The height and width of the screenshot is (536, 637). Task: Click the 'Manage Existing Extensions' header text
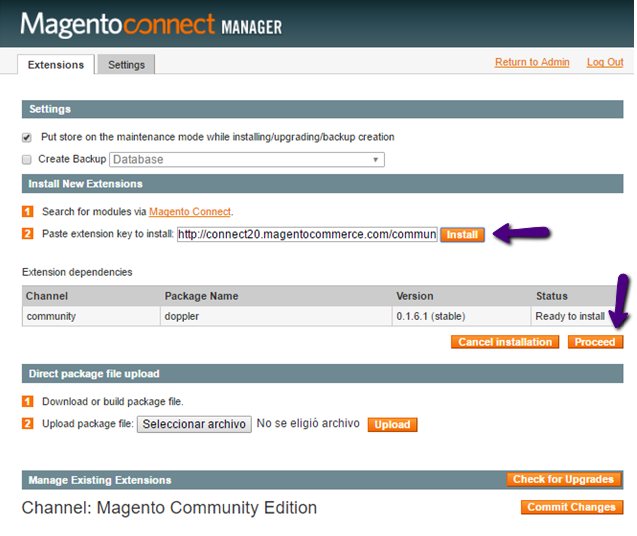click(100, 480)
